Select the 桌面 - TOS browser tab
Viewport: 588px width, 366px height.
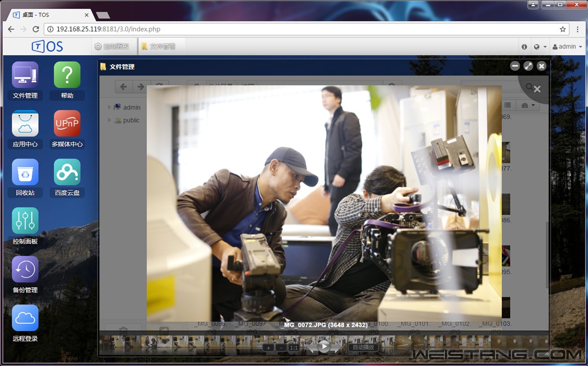pos(49,15)
